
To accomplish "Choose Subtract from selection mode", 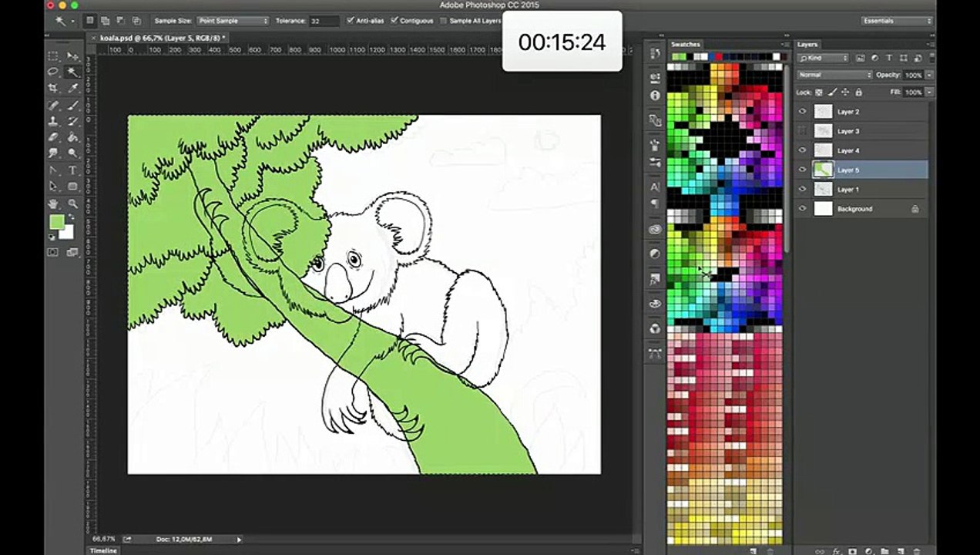I will pos(120,21).
